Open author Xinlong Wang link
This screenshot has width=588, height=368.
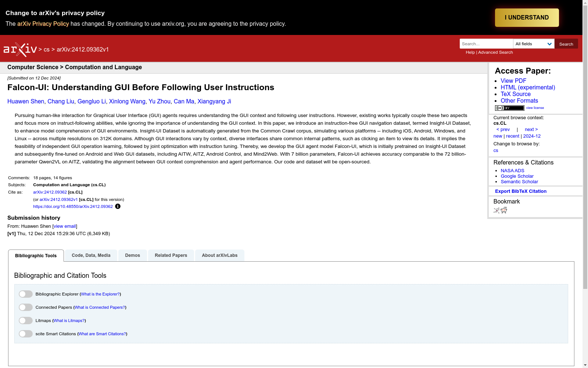(x=127, y=101)
